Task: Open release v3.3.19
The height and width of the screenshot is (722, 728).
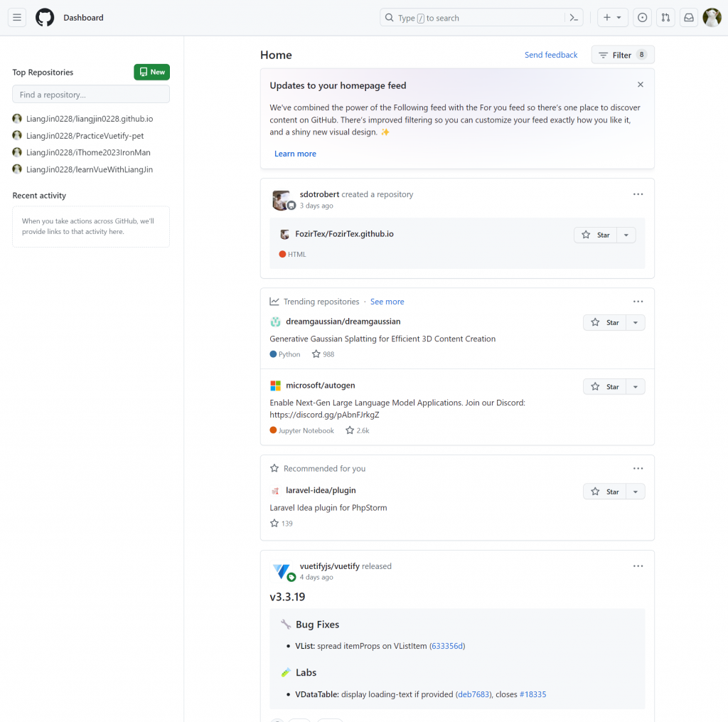Action: click(287, 597)
